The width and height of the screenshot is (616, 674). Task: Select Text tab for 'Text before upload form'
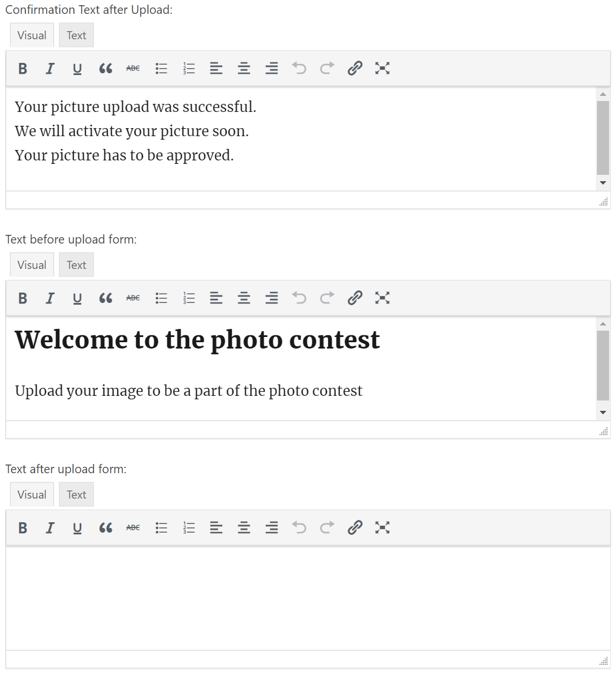pyautogui.click(x=77, y=265)
